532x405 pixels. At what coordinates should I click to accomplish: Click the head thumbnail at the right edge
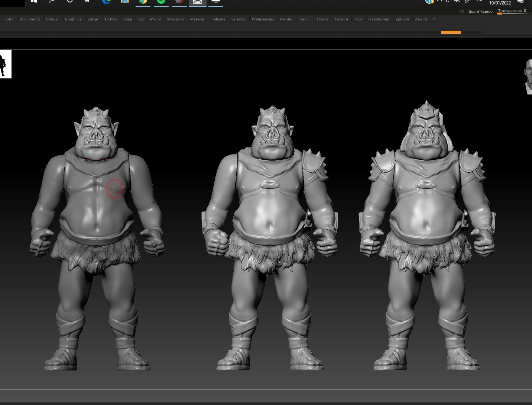click(528, 77)
